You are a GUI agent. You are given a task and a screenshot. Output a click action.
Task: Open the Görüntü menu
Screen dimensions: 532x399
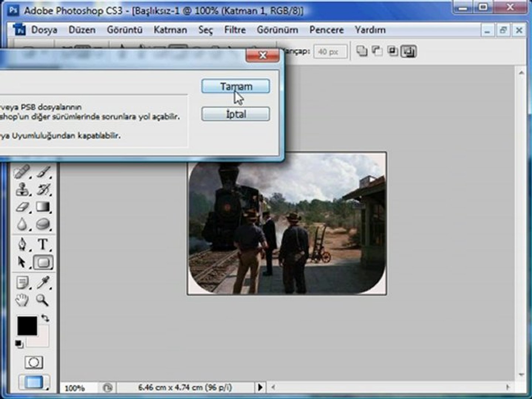click(125, 30)
